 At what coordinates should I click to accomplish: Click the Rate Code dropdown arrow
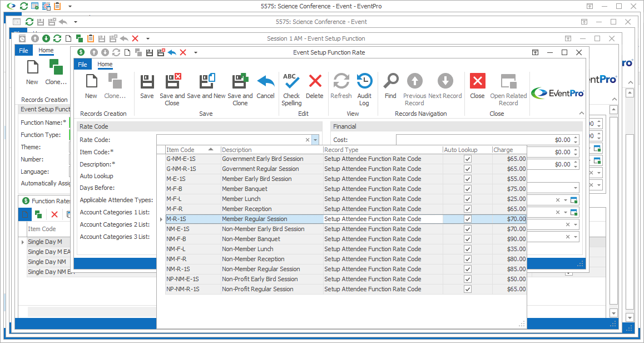click(x=315, y=140)
